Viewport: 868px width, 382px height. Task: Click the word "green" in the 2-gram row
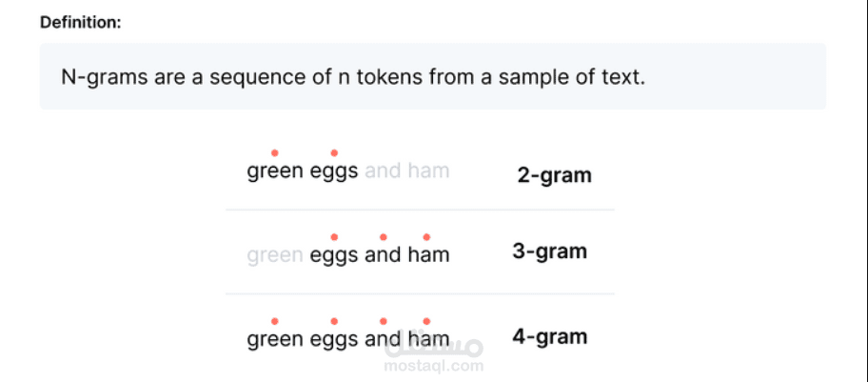[275, 171]
